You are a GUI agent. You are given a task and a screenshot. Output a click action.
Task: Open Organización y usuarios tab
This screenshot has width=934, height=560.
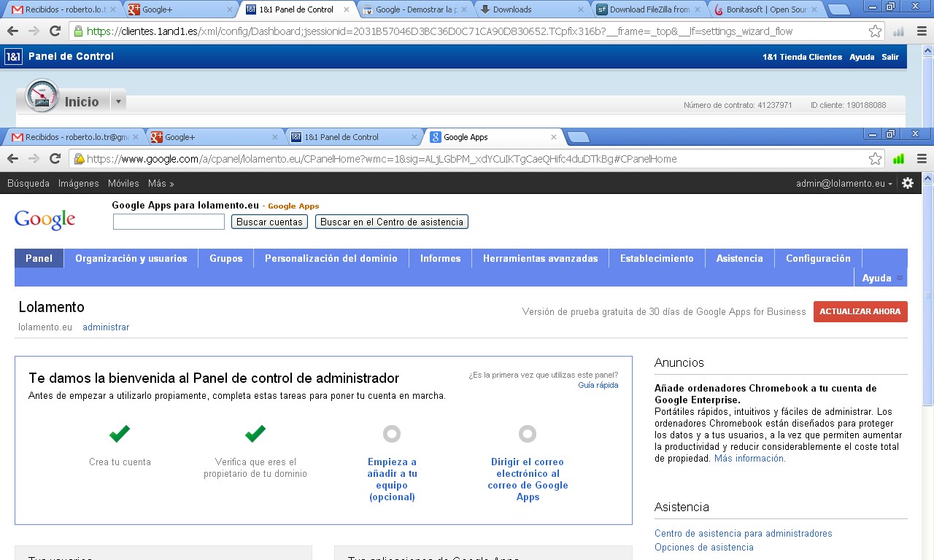point(131,258)
